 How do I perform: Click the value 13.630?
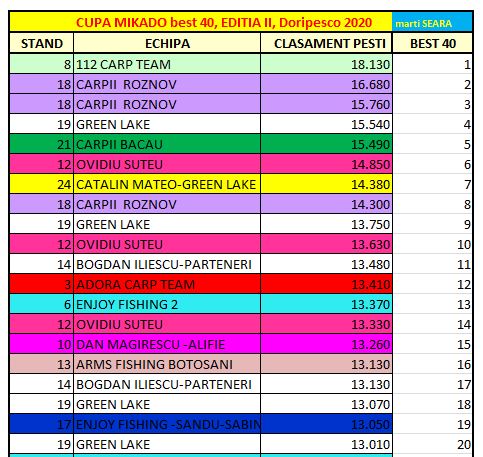click(326, 244)
